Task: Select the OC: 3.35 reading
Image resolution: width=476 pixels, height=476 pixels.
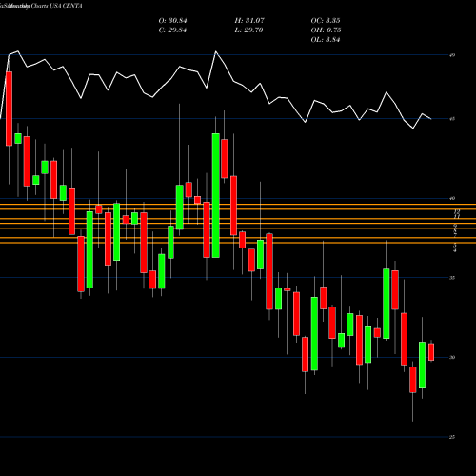Action: [x=326, y=21]
